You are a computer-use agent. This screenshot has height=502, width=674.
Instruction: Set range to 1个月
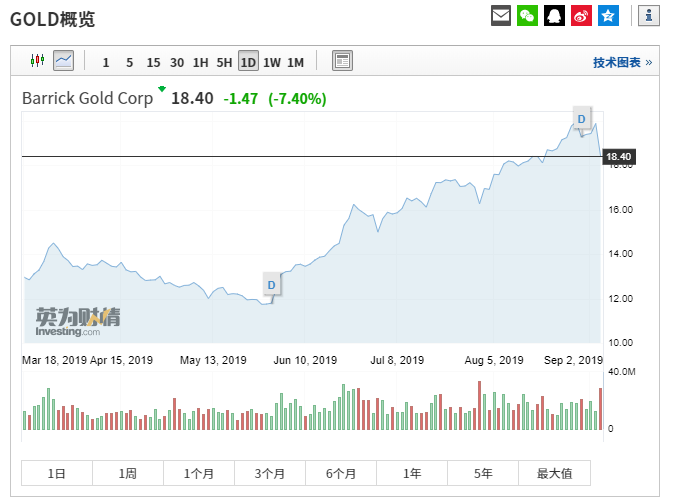199,473
